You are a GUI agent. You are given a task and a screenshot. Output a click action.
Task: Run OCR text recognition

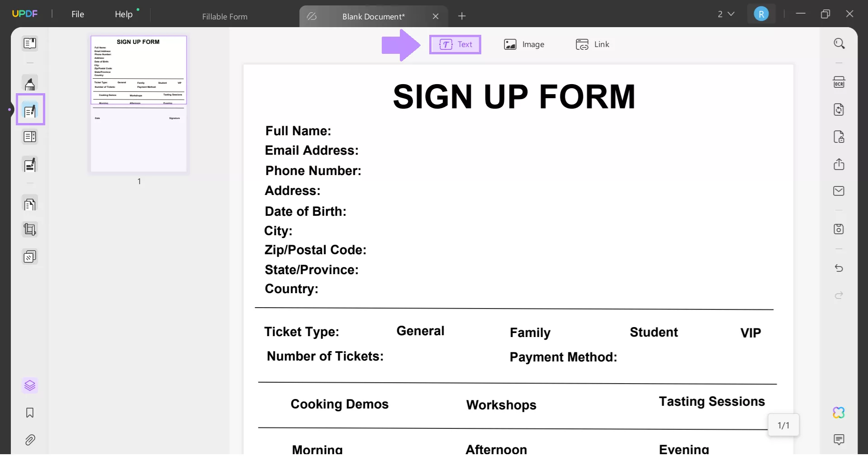[x=839, y=82]
